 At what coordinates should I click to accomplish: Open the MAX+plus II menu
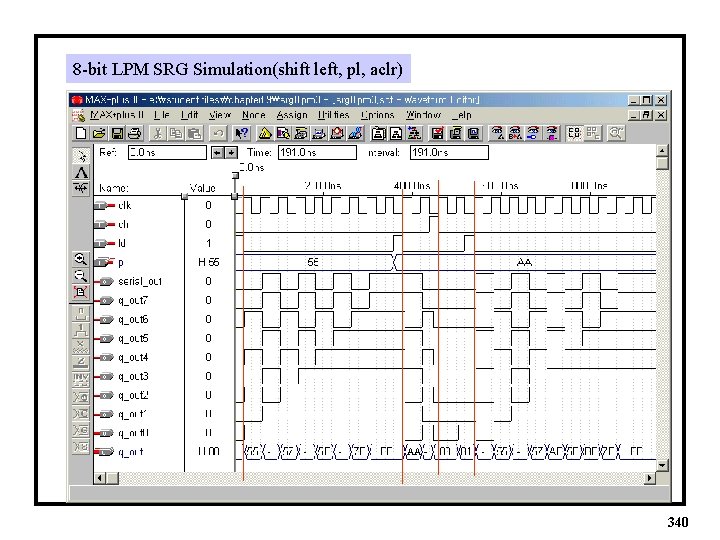[117, 115]
